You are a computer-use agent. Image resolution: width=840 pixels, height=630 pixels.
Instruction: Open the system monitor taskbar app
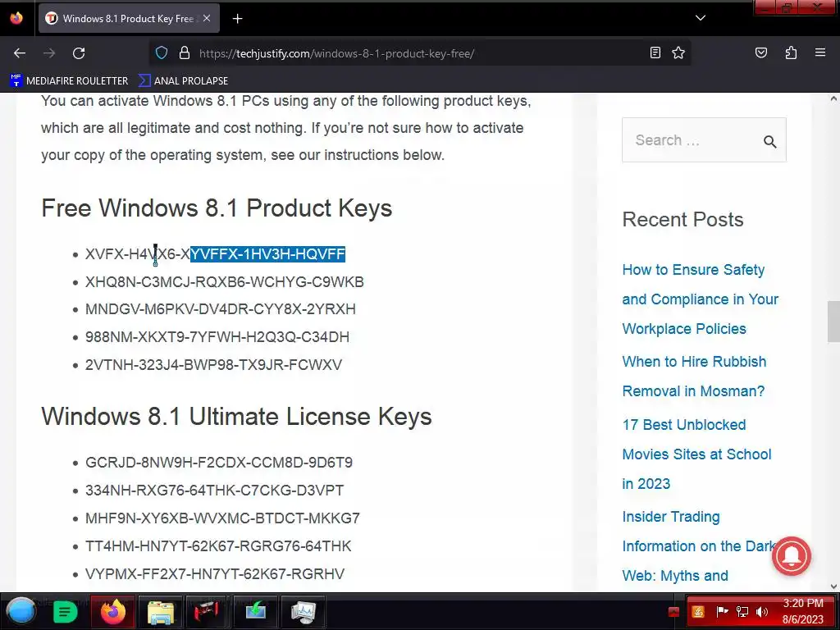(304, 611)
